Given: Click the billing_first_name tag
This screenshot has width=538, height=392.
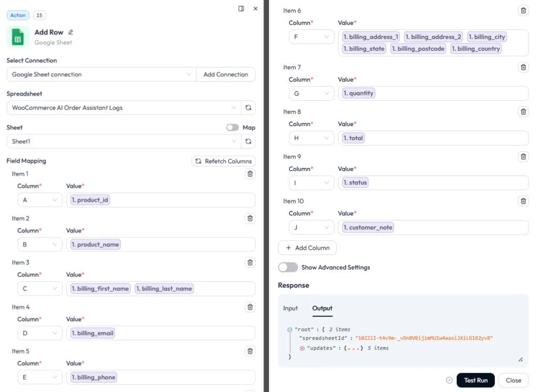Looking at the screenshot, I should click(x=100, y=289).
